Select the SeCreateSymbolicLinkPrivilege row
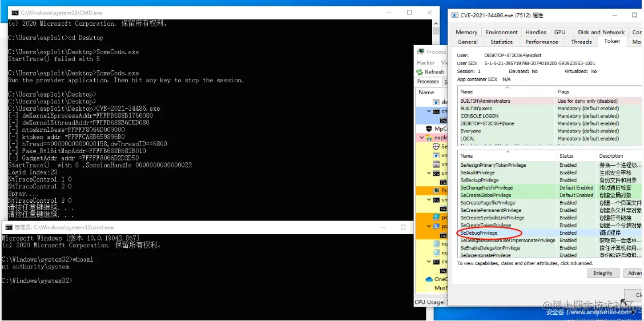644x321 pixels. 550,218
